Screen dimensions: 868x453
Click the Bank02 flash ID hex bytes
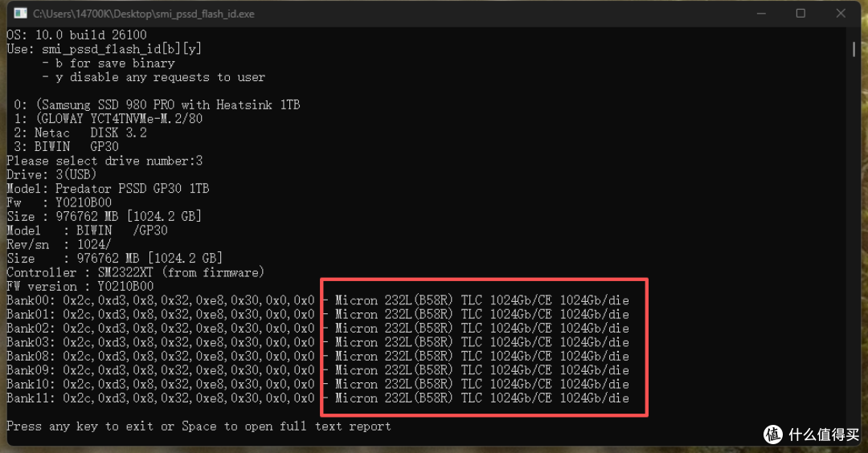[189, 328]
